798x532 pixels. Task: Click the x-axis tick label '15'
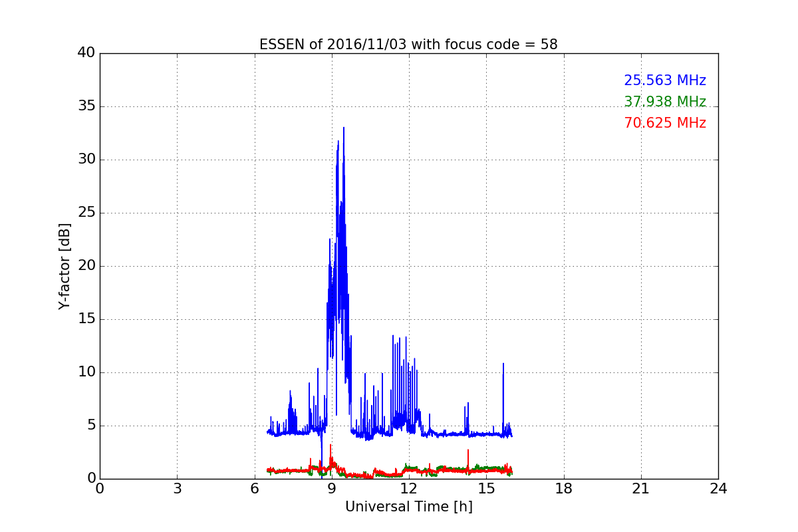[x=486, y=489]
